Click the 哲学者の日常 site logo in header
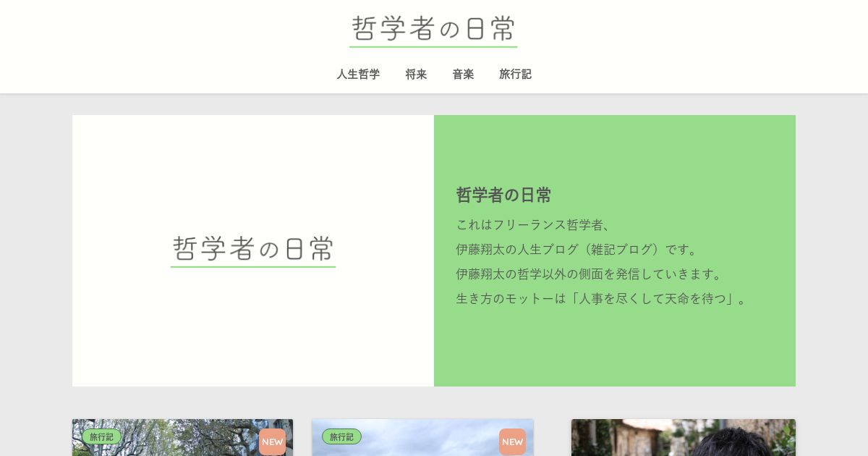The height and width of the screenshot is (456, 868). pyautogui.click(x=433, y=31)
